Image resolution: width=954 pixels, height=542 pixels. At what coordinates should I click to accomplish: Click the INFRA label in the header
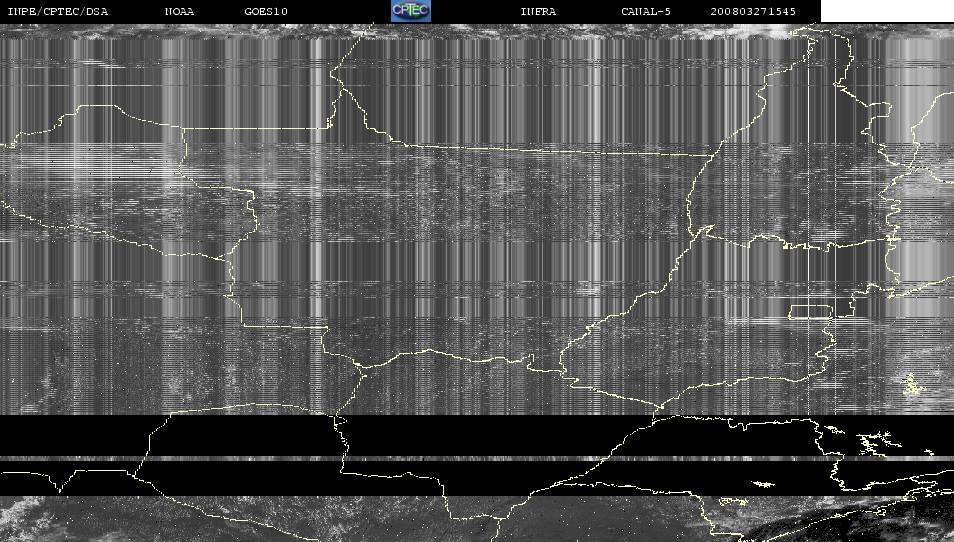coord(538,12)
